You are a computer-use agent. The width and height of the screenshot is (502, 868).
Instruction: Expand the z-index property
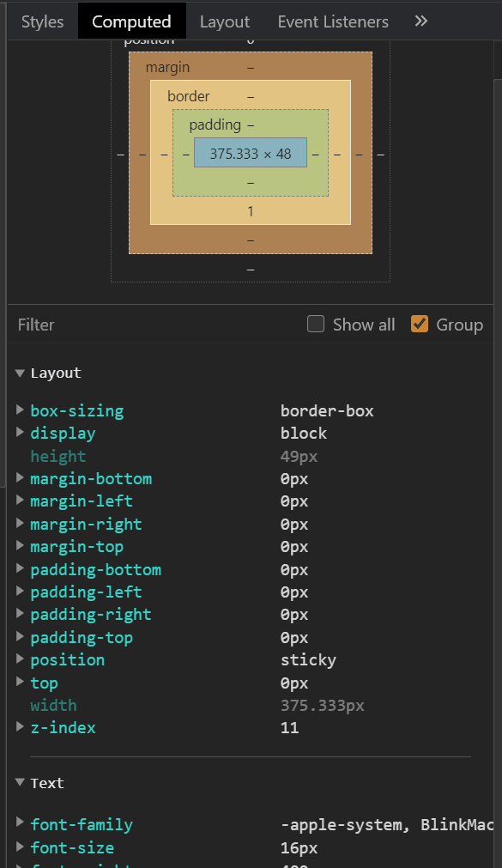20,727
